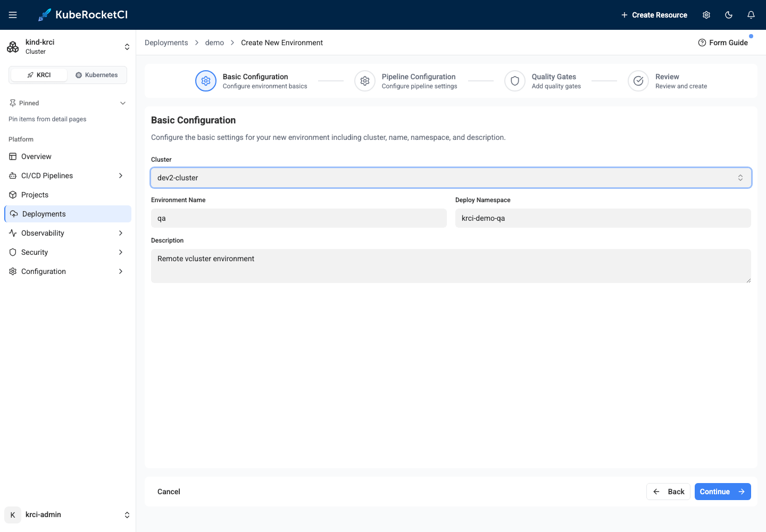Image resolution: width=766 pixels, height=532 pixels.
Task: Expand Configuration chevron
Action: coord(121,271)
